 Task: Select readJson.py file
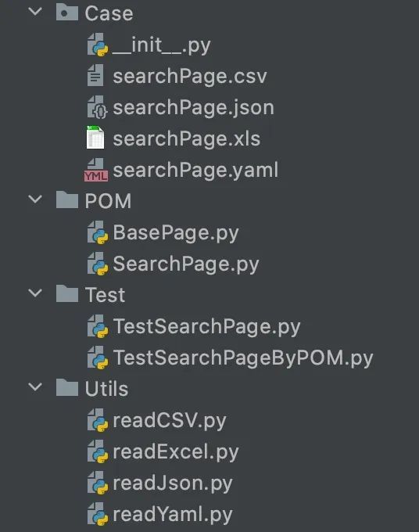tap(173, 483)
